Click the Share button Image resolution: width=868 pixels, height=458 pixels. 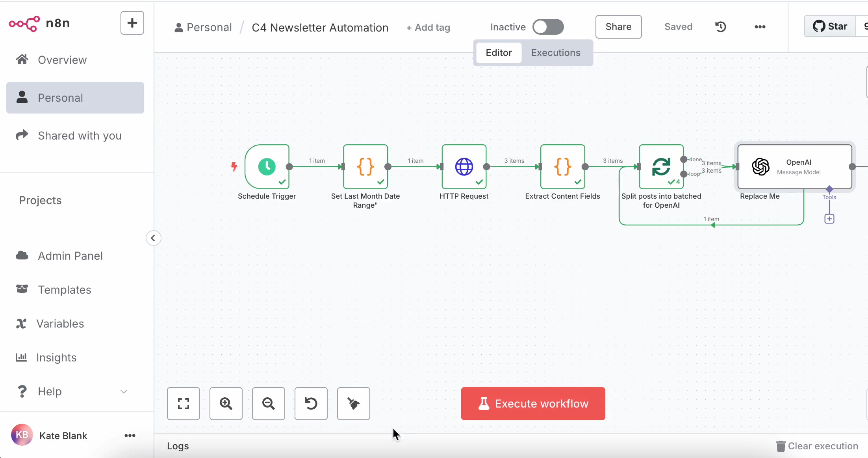[618, 27]
